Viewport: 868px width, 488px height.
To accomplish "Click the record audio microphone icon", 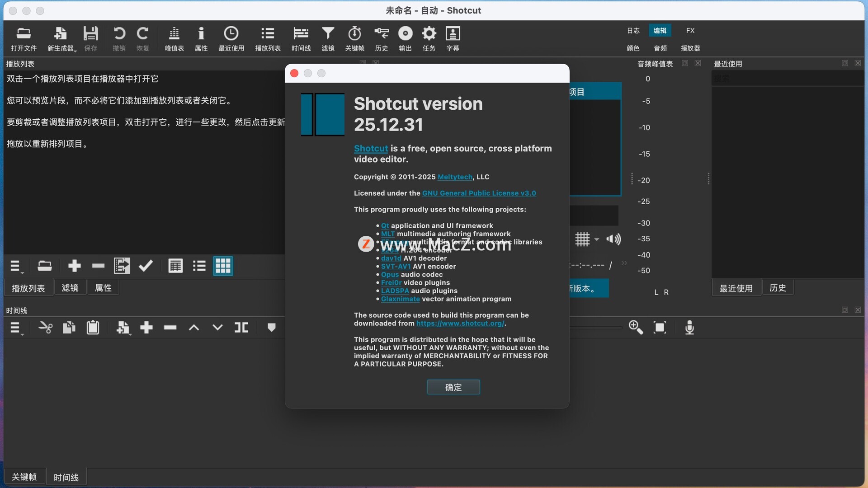I will (689, 328).
